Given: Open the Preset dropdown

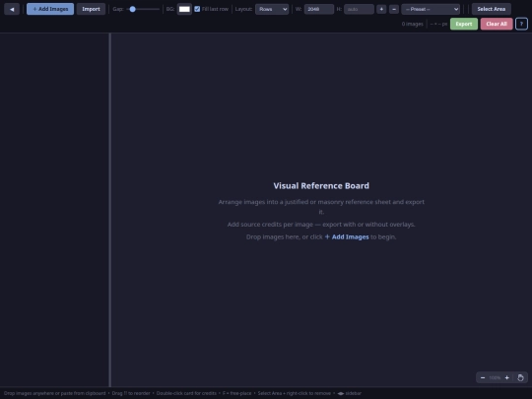Looking at the screenshot, I should coord(431,9).
